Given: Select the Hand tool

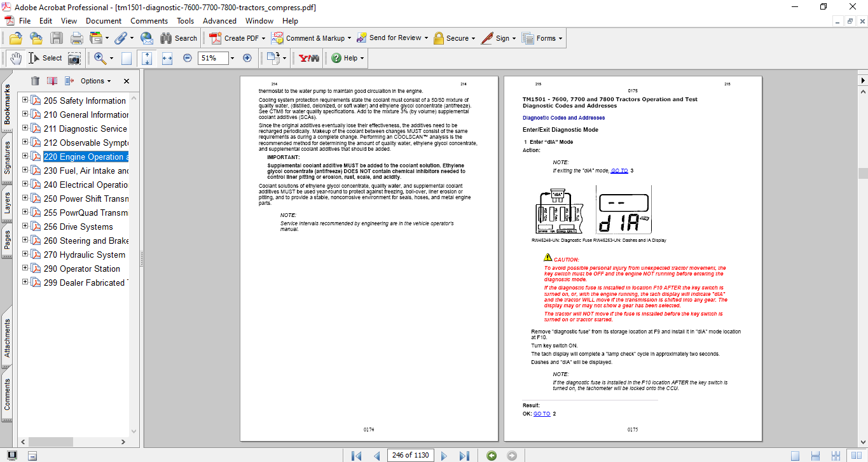Looking at the screenshot, I should [x=15, y=58].
